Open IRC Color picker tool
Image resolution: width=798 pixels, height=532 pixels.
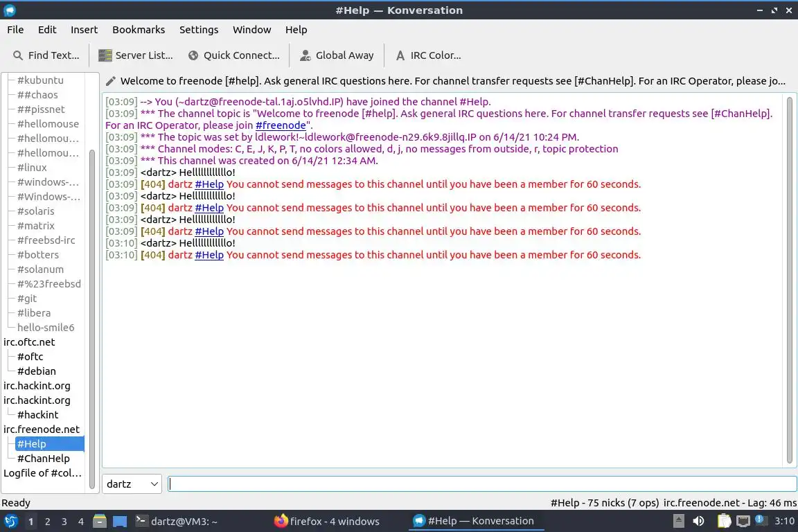428,55
